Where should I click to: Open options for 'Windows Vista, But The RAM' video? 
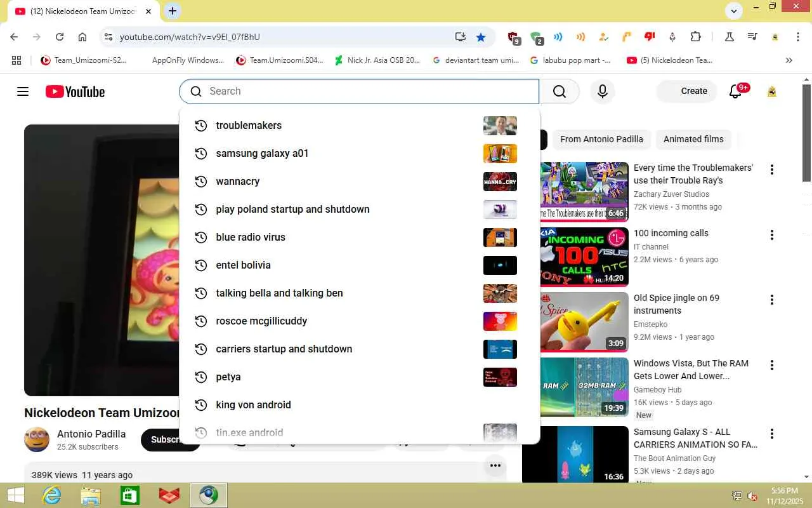[x=772, y=365]
